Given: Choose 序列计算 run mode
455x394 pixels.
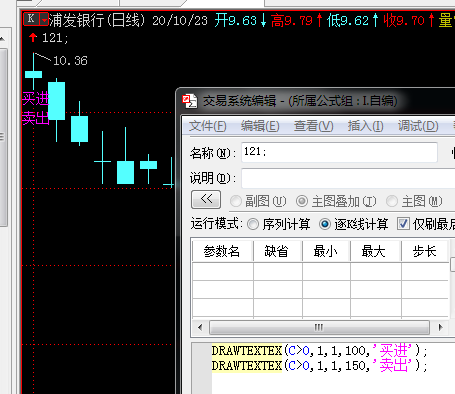Looking at the screenshot, I should (x=253, y=224).
